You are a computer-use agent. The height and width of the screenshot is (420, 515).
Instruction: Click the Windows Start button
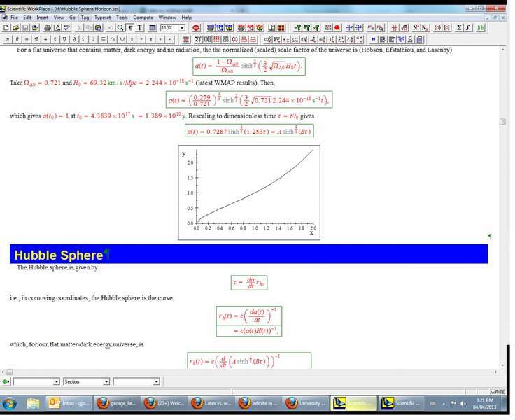(10, 404)
